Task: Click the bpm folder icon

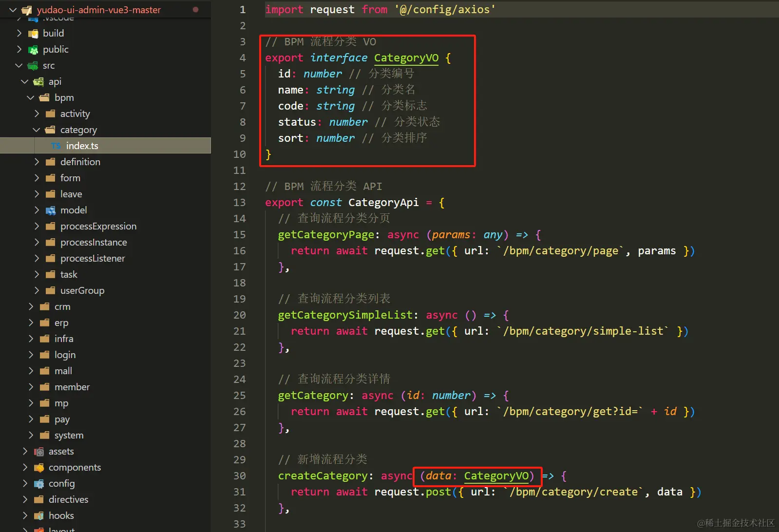Action: (45, 98)
